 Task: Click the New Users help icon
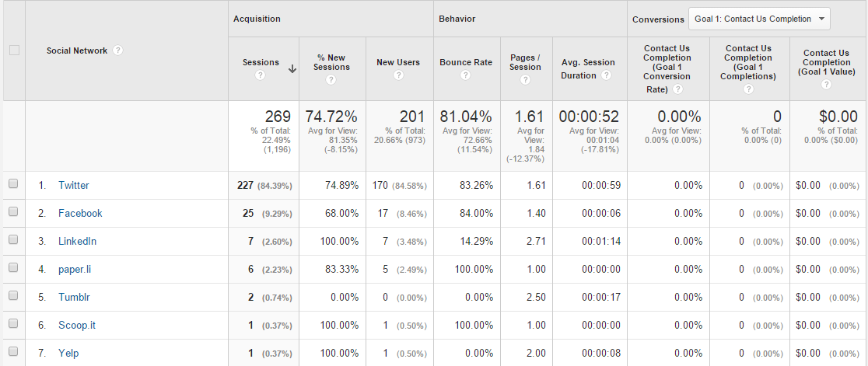tap(398, 75)
